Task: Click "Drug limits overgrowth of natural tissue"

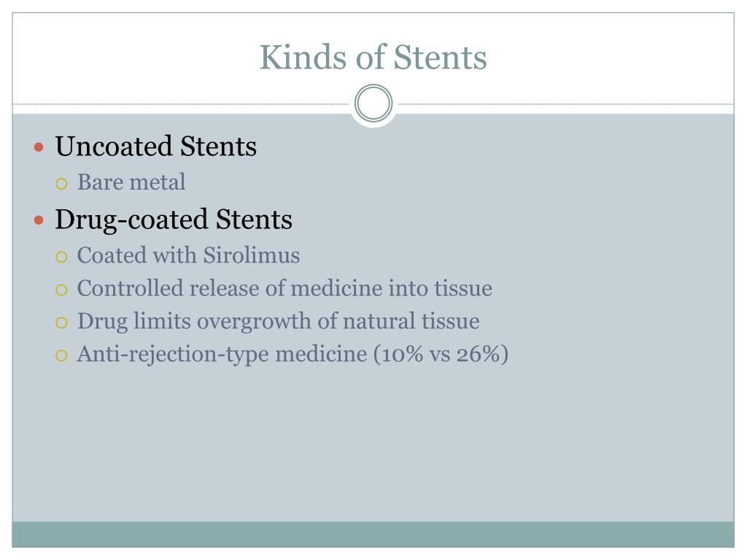Action: click(x=278, y=322)
